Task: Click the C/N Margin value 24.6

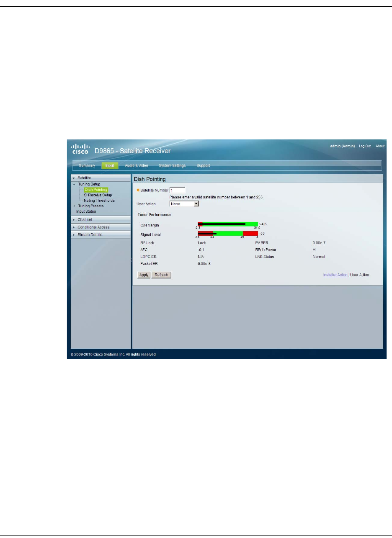Action: point(263,224)
